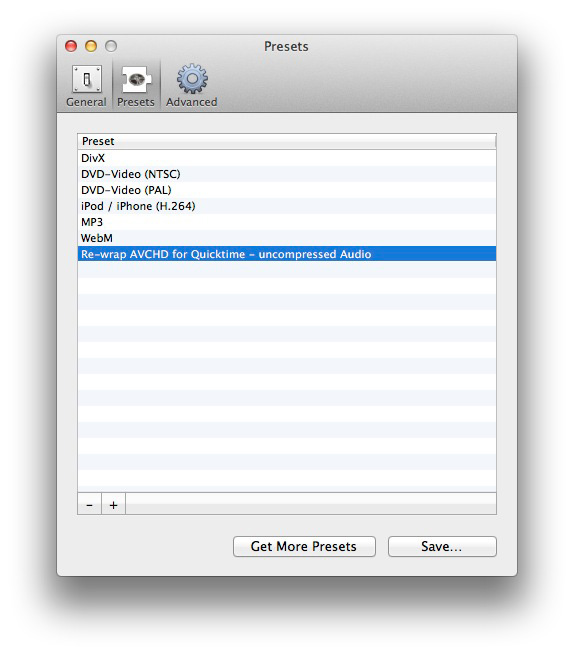This screenshot has width=574, height=655.
Task: Close the Presets window with red button
Action: click(71, 46)
